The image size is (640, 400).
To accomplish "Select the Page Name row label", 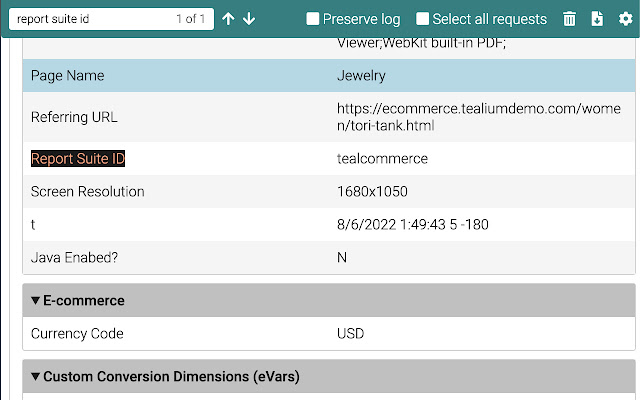I will pos(67,76).
